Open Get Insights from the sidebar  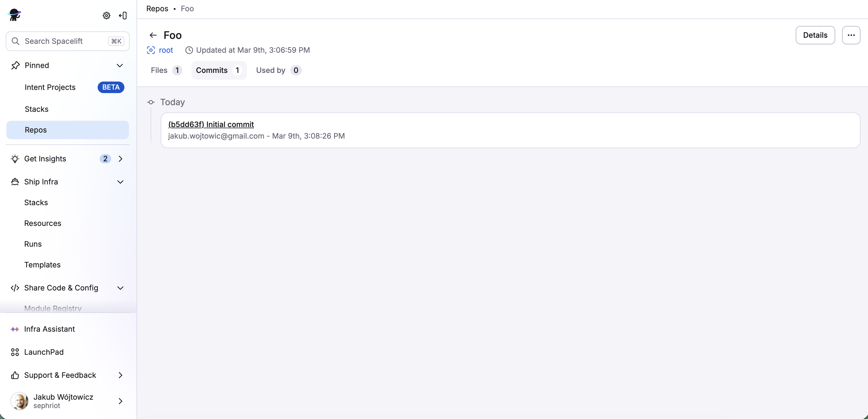click(x=45, y=159)
